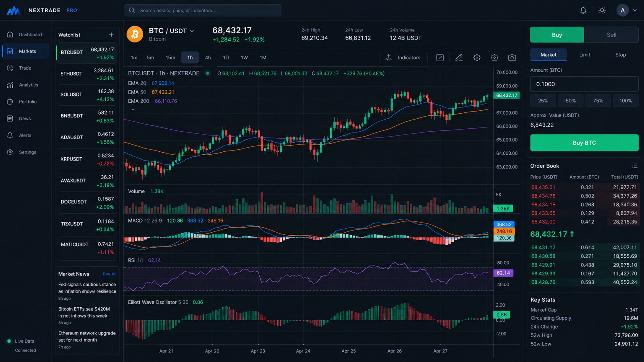Click ask price 68,435.21 in order book

[x=543, y=187]
